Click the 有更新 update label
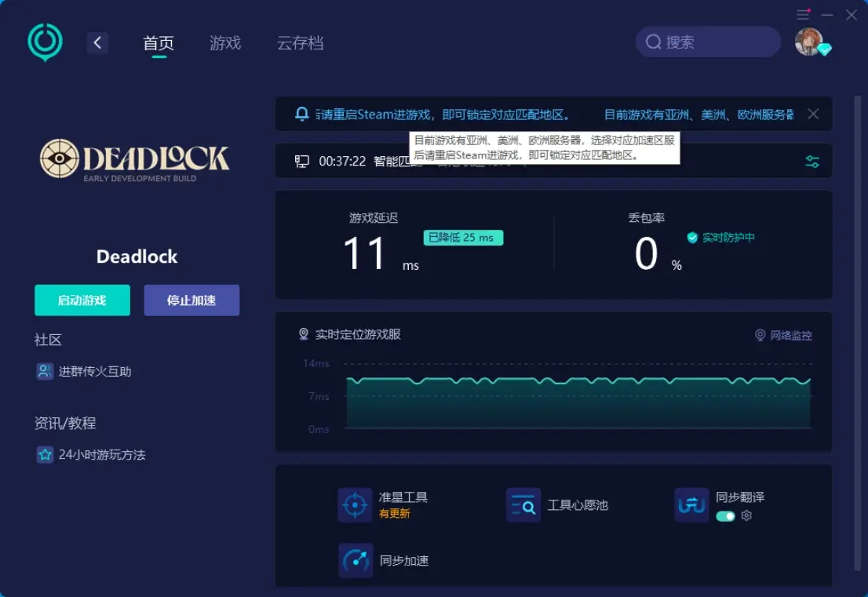The image size is (868, 597). tap(395, 514)
